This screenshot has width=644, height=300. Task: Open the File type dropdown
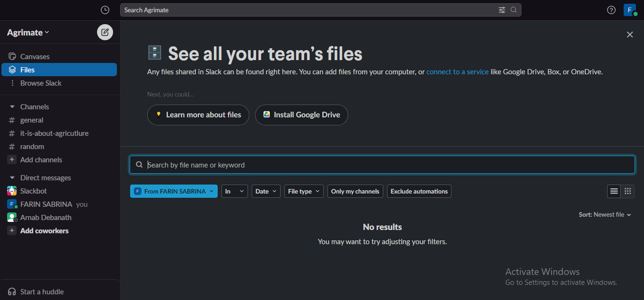click(x=304, y=191)
